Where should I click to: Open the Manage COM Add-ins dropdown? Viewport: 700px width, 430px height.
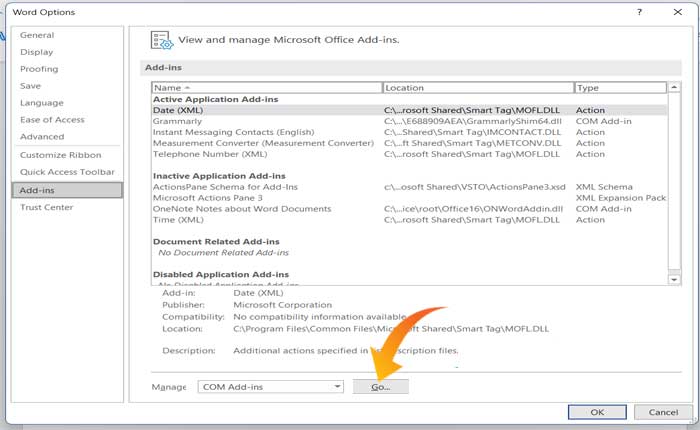pos(337,386)
